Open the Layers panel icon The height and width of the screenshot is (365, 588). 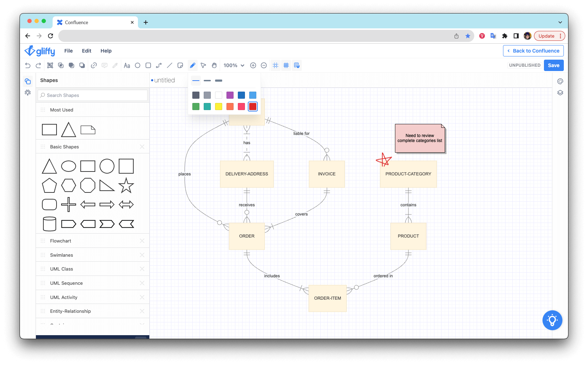tap(560, 93)
